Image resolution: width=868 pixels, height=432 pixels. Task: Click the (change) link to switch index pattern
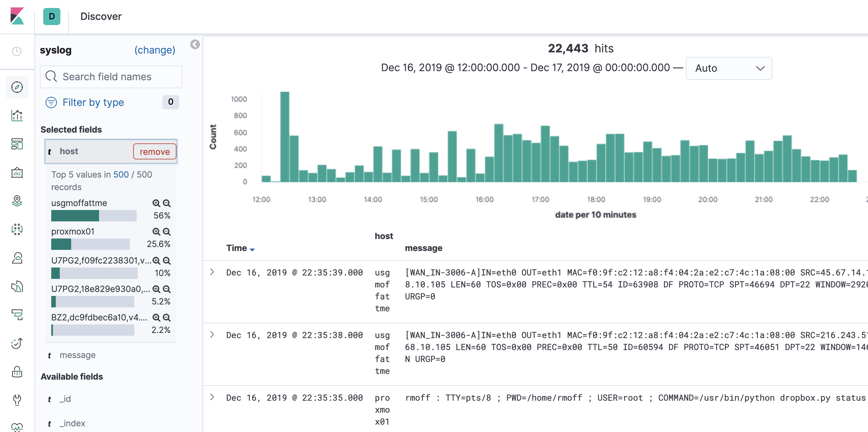click(155, 50)
